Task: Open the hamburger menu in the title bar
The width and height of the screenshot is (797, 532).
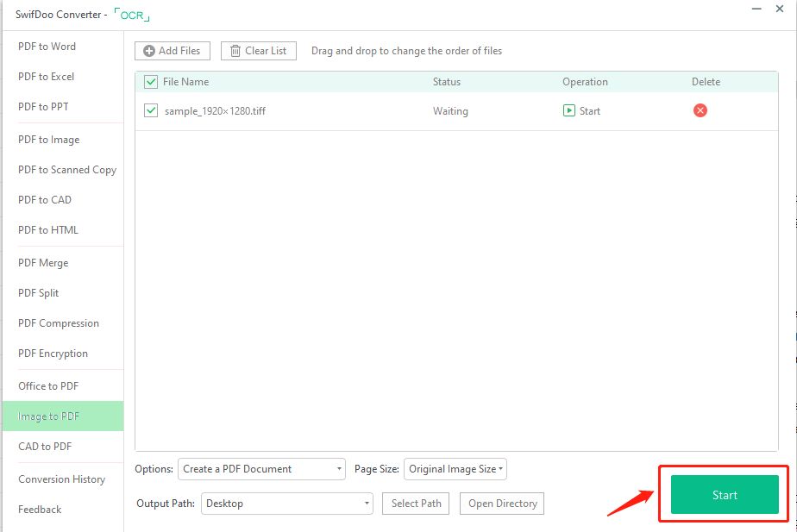Action: (730, 9)
